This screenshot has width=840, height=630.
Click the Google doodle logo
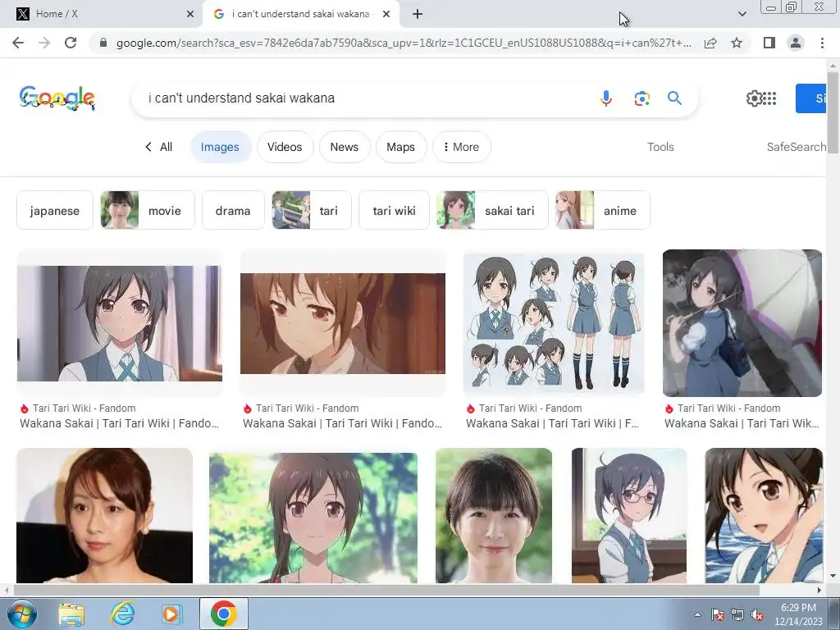point(57,98)
